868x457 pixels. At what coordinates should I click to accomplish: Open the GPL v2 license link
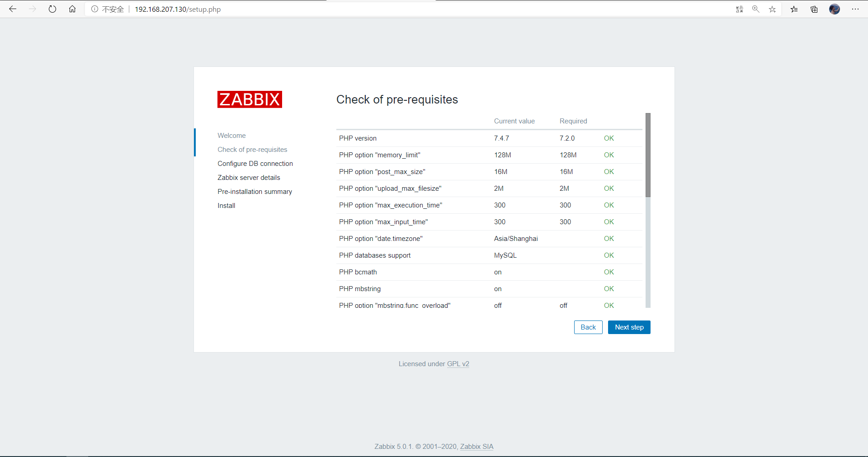(x=458, y=364)
